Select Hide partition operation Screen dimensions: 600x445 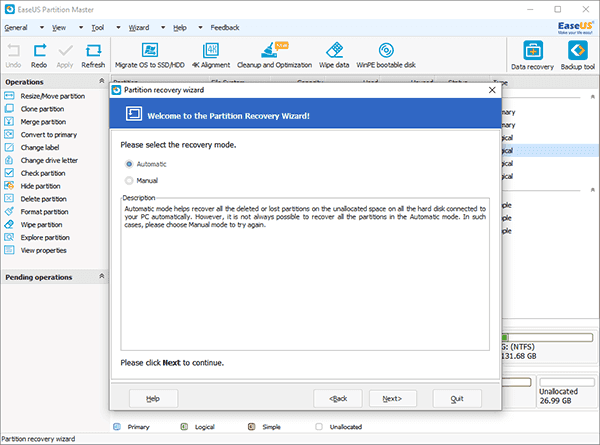(33, 186)
